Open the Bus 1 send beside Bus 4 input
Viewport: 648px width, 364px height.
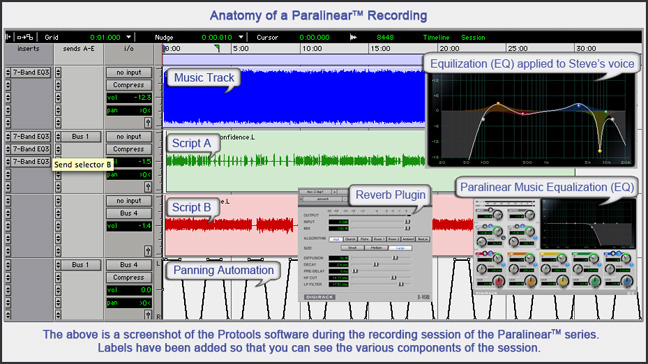pyautogui.click(x=81, y=265)
